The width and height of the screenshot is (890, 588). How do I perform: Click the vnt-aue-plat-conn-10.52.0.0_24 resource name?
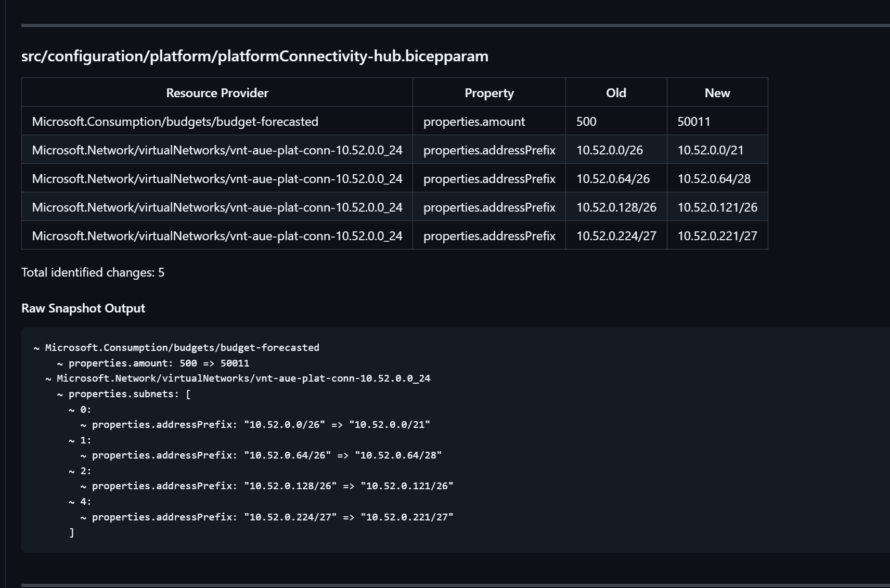click(217, 150)
